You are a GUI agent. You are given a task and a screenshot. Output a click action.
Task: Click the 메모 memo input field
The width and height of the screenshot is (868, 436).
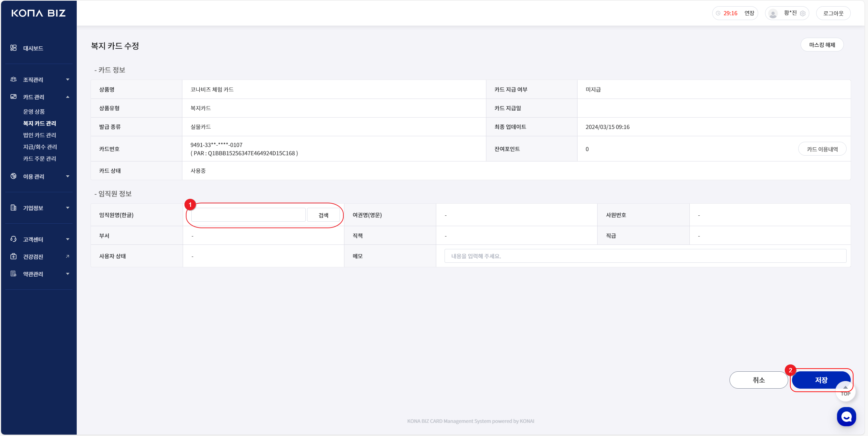[645, 256]
